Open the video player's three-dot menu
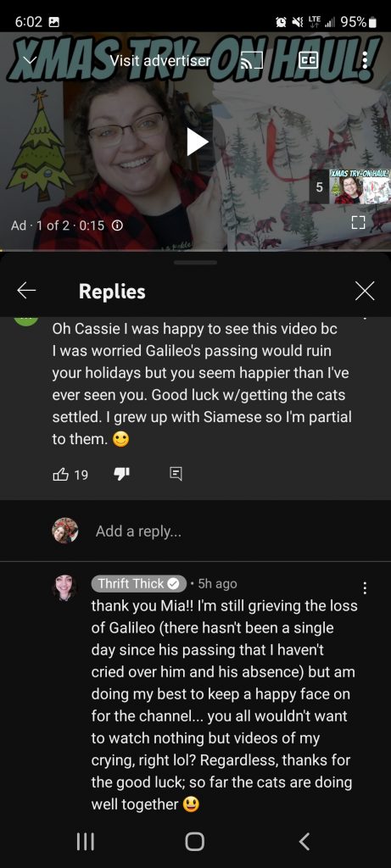 (x=365, y=60)
